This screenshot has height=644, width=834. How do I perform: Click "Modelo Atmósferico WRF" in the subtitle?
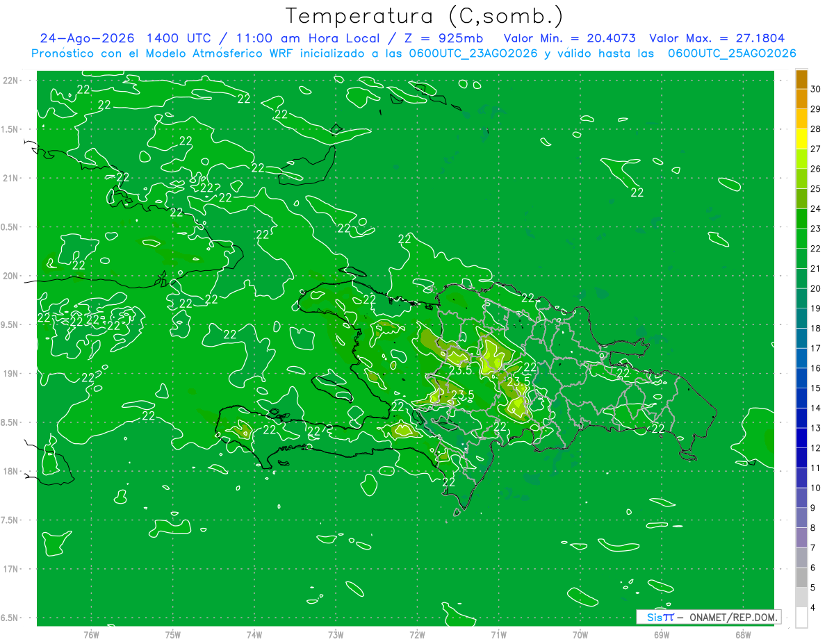[x=218, y=53]
